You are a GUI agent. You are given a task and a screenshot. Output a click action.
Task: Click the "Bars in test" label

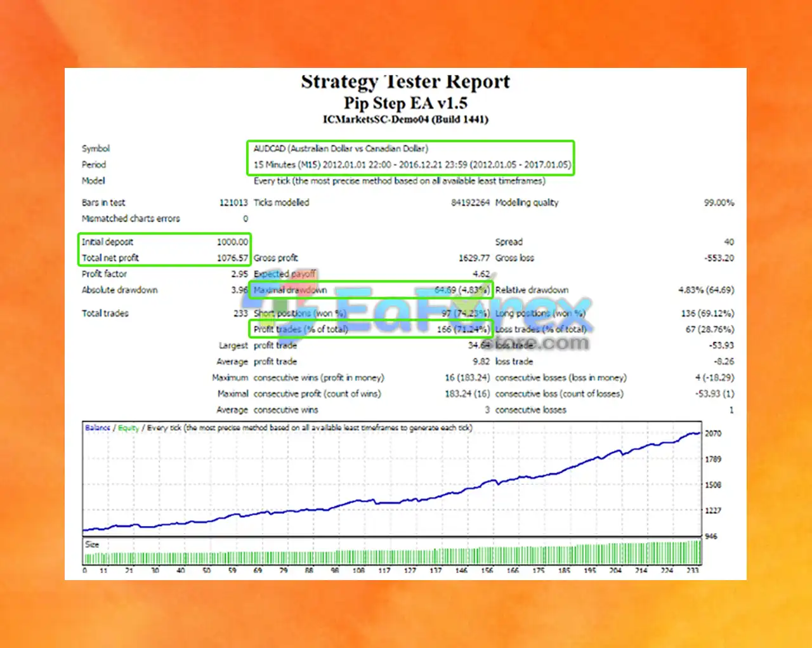(x=103, y=202)
